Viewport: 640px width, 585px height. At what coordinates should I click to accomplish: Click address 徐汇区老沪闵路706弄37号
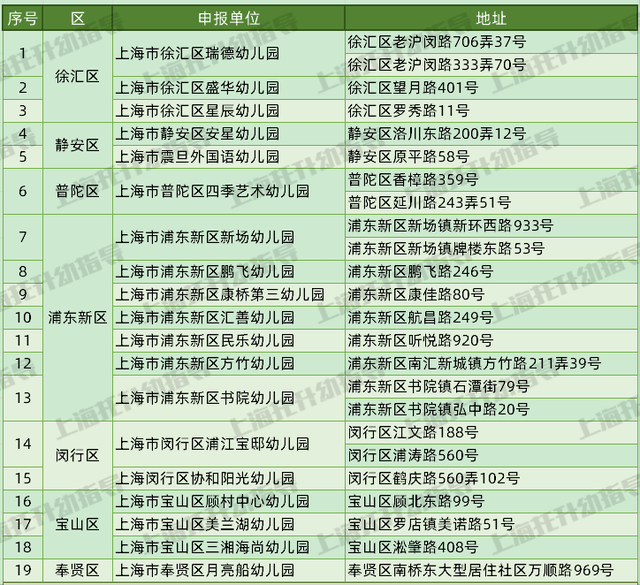[436, 42]
